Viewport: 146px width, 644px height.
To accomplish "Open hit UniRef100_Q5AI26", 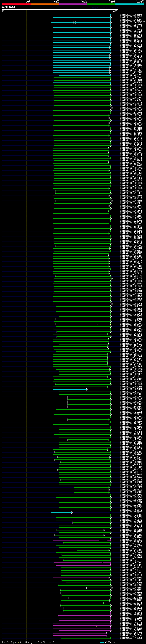I will [131, 590].
